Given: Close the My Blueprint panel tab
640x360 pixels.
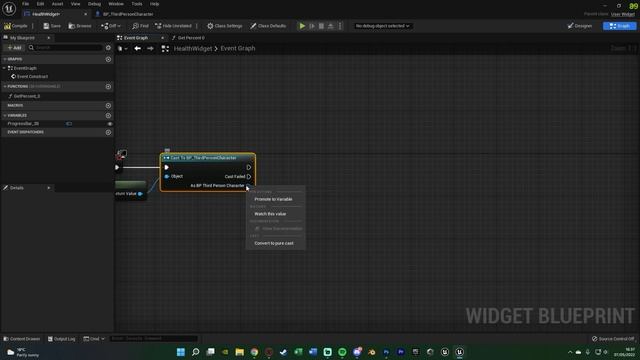Looking at the screenshot, I should click(49, 38).
